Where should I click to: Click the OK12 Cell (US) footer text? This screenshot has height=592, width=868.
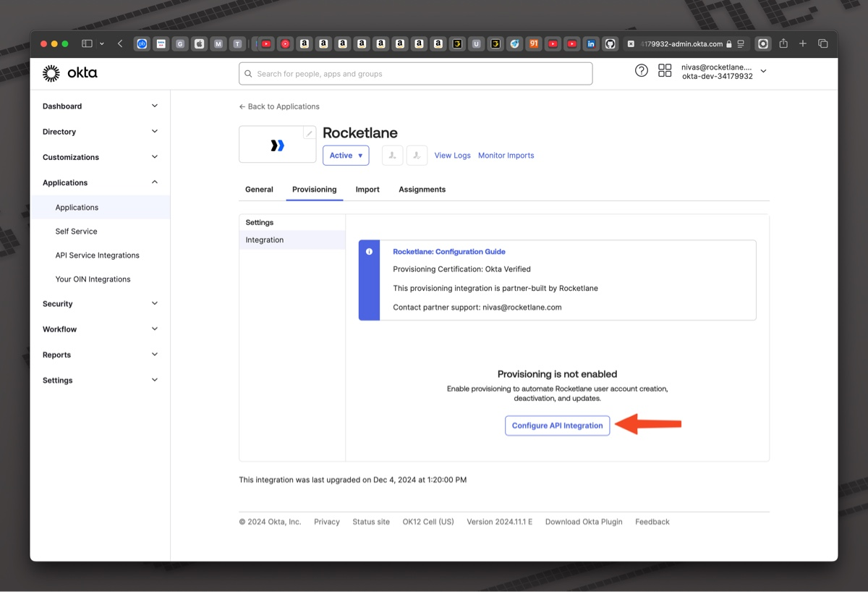428,522
